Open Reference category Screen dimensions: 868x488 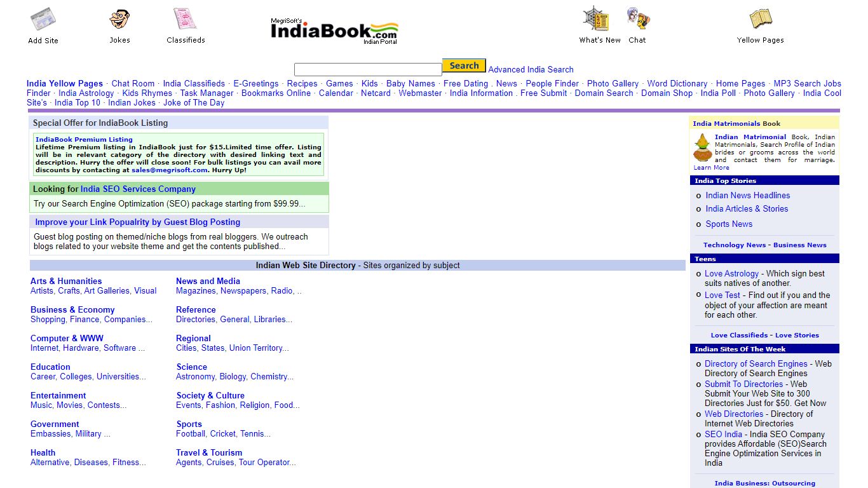click(196, 309)
